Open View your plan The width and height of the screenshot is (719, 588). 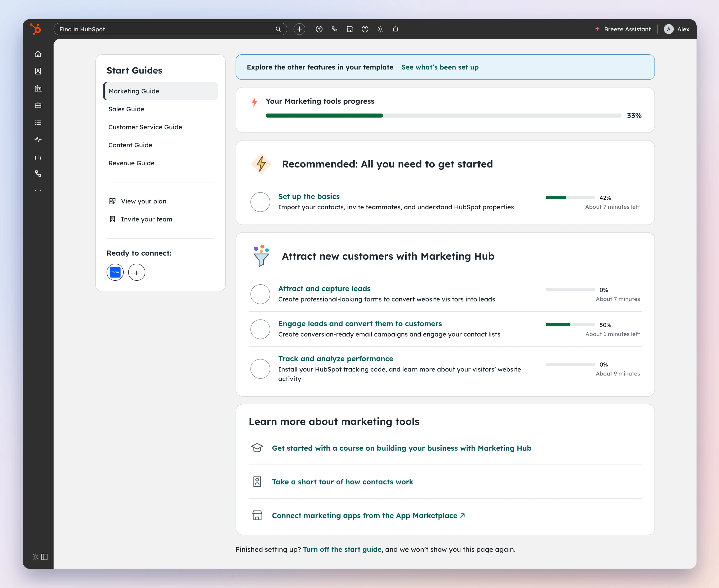click(x=138, y=201)
